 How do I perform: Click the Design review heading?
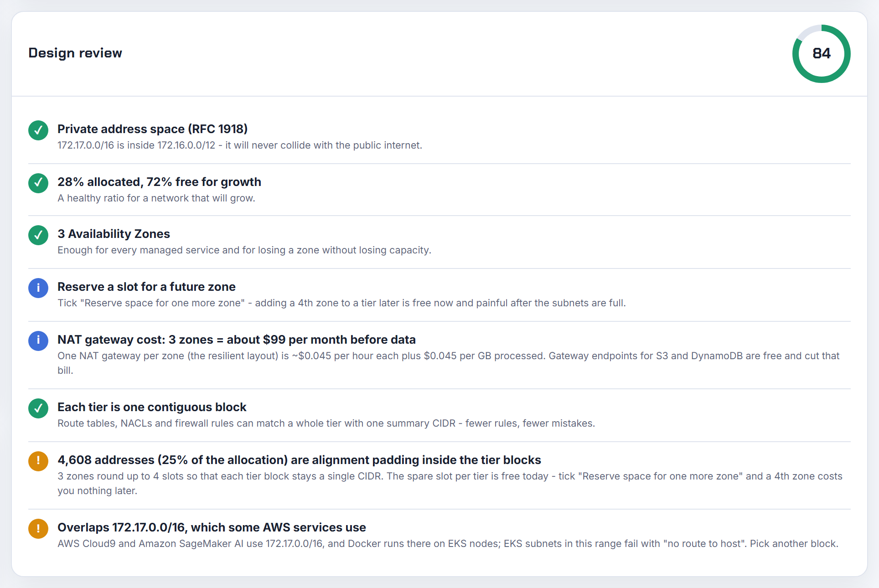point(75,53)
